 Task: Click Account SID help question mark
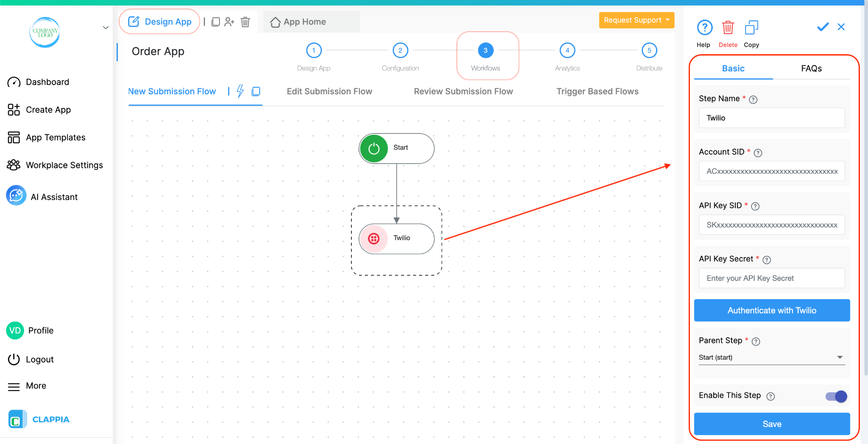click(758, 153)
